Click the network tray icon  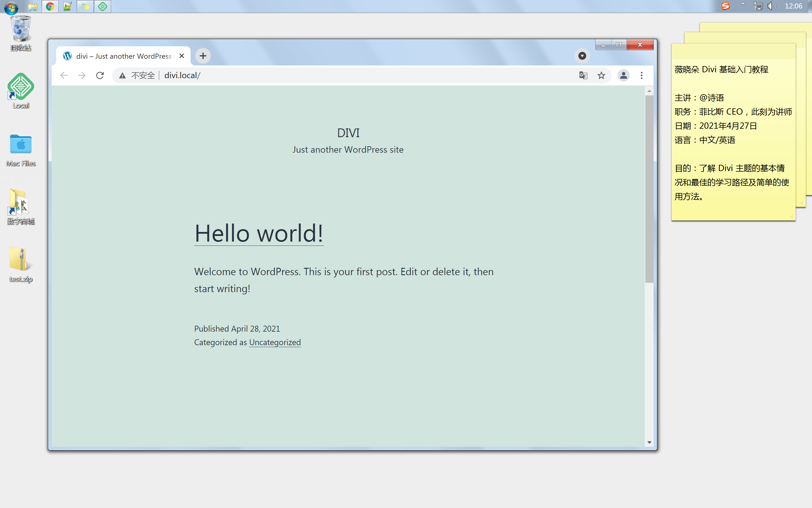coord(758,6)
